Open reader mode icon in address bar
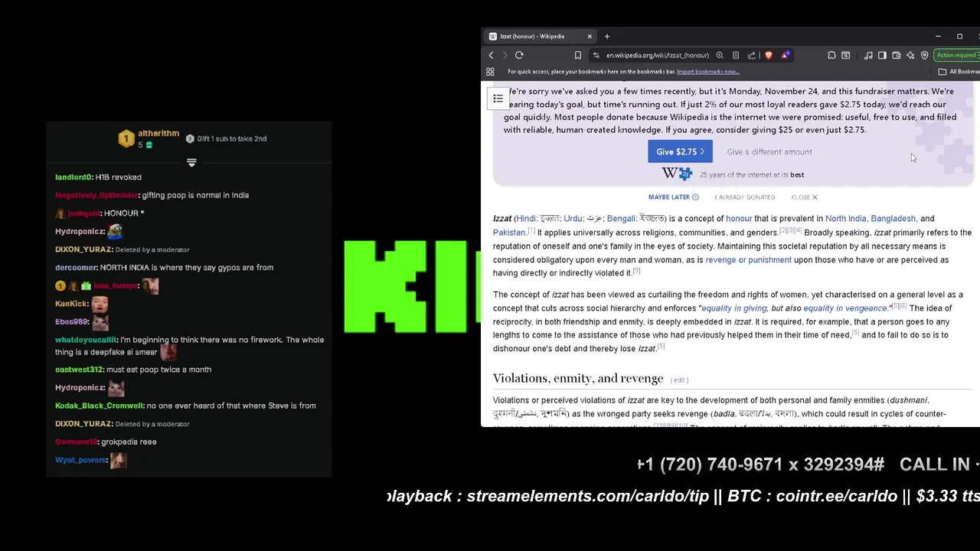 [x=736, y=55]
